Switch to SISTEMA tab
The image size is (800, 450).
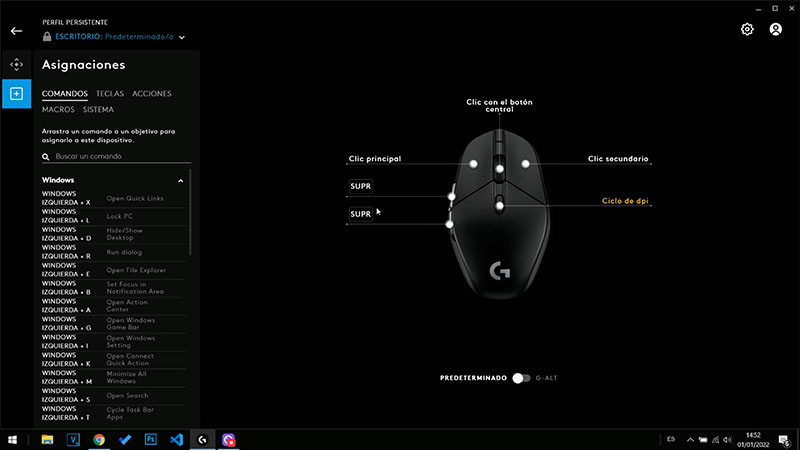tap(98, 110)
